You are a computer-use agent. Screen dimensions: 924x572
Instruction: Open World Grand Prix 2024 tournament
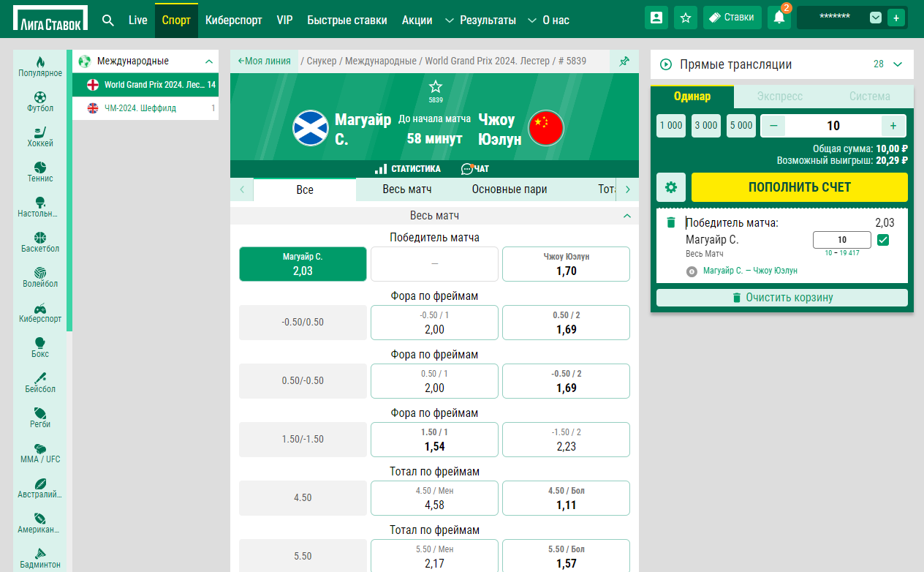click(145, 85)
